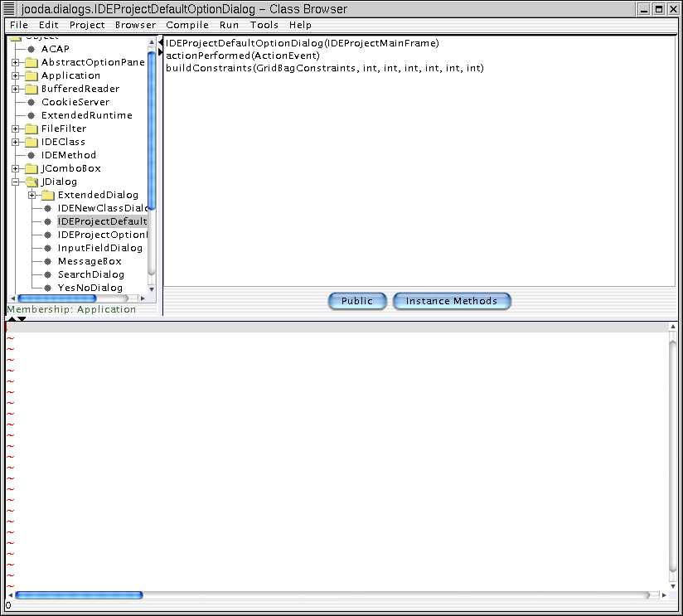Viewport: 683px width, 616px height.
Task: Select the SearchDialog class
Action: pyautogui.click(x=91, y=275)
